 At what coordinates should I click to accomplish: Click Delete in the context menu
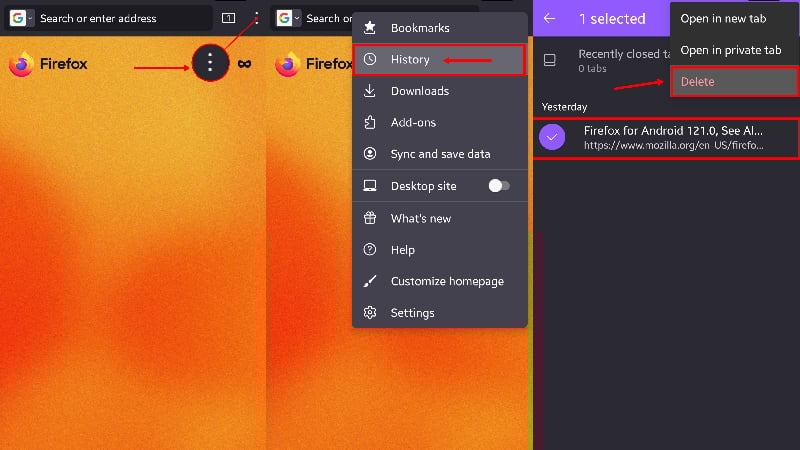[x=735, y=82]
